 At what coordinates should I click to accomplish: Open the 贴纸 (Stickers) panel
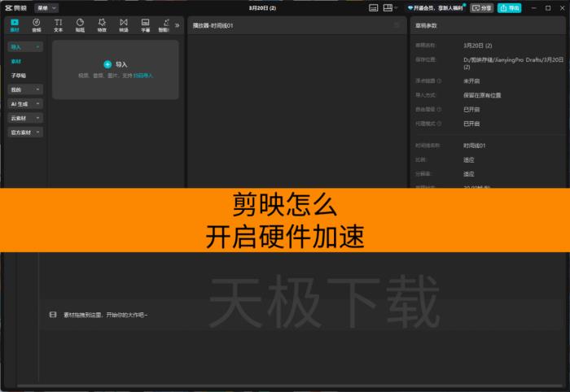pyautogui.click(x=80, y=24)
